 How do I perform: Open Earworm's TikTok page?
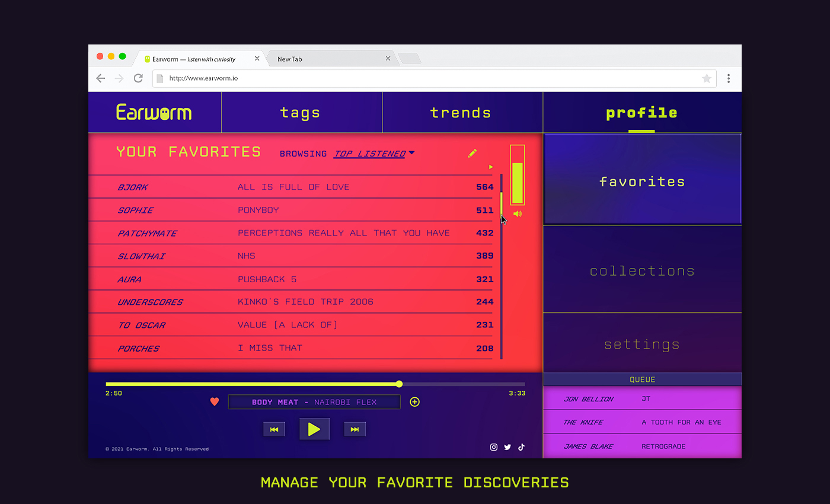pos(522,447)
